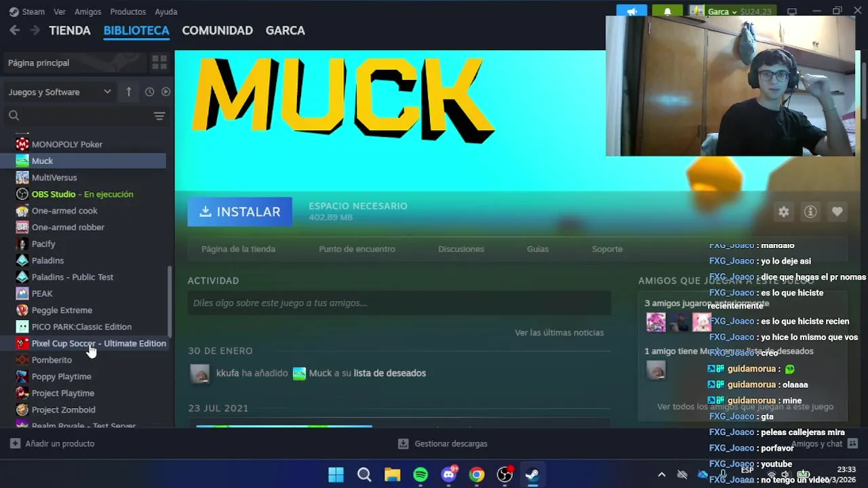The width and height of the screenshot is (868, 488).
Task: Open kkufa's profile link in activity
Action: [x=227, y=373]
